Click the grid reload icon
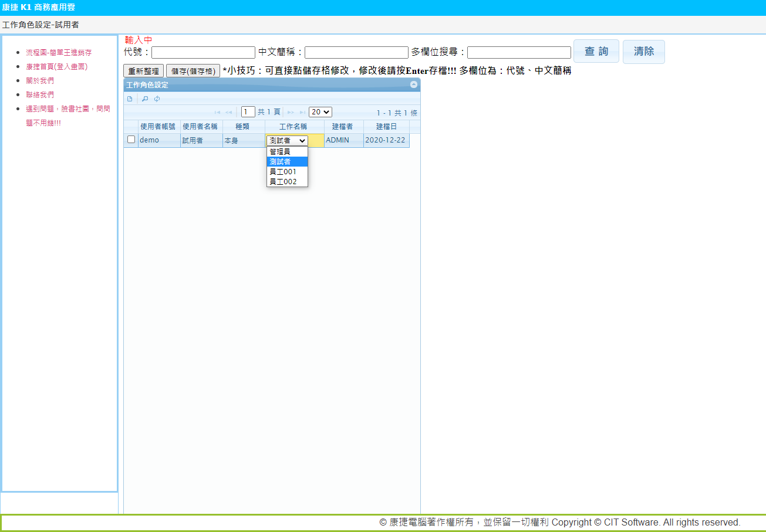Screen dimensions: 766x532 coord(157,99)
